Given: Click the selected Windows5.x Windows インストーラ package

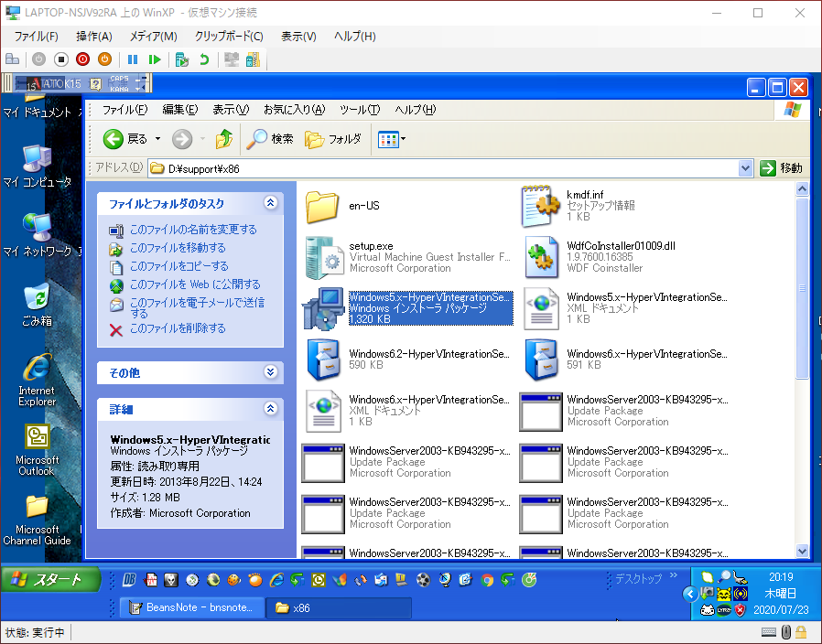Looking at the screenshot, I should pos(430,308).
